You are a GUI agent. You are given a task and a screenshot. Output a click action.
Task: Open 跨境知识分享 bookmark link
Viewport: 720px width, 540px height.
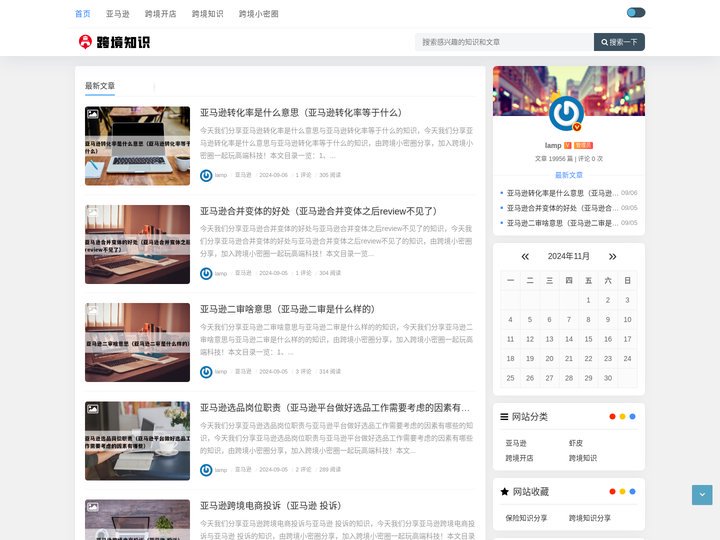(590, 518)
